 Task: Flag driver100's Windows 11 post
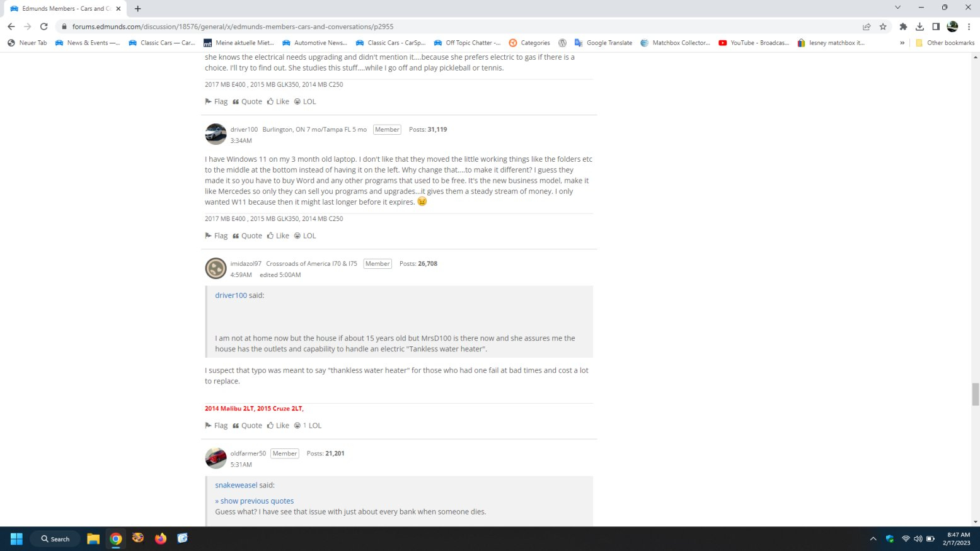pyautogui.click(x=216, y=236)
